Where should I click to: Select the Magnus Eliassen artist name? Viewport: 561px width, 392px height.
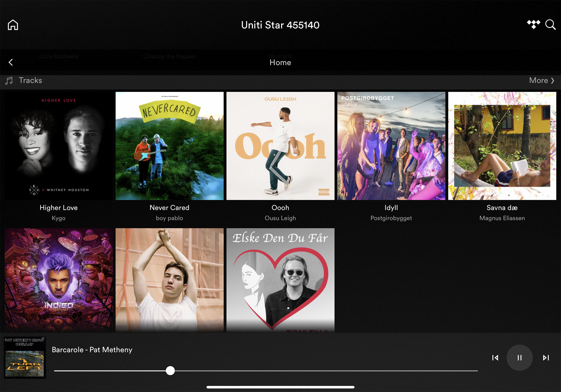502,218
